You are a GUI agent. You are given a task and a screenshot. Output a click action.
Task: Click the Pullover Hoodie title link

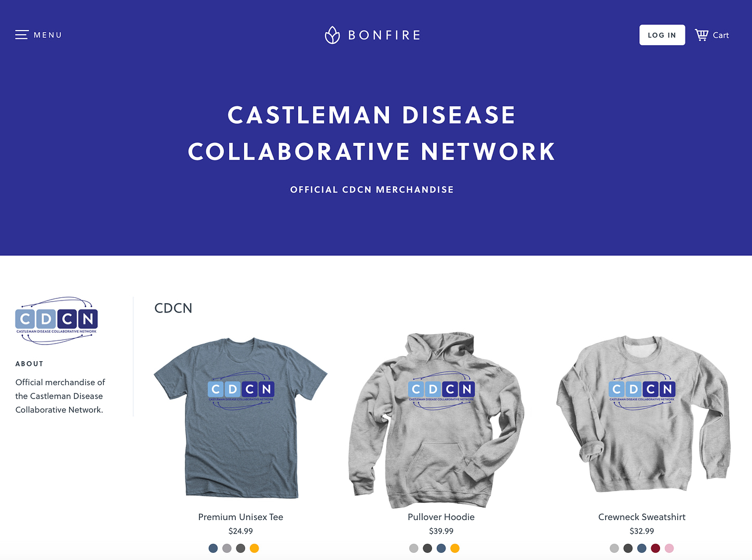pyautogui.click(x=441, y=517)
